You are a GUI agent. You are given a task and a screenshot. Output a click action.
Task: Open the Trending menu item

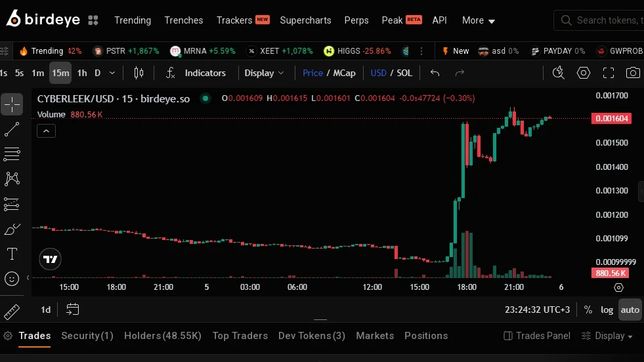(133, 20)
